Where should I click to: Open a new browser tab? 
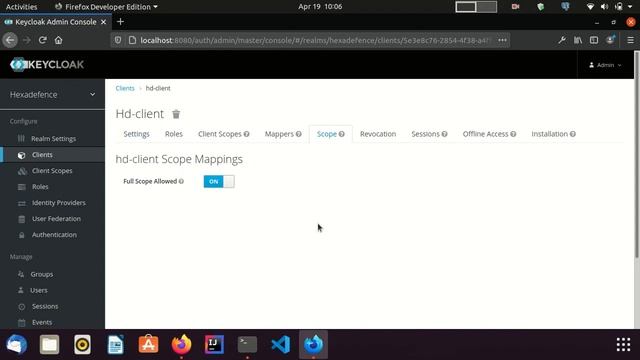(120, 22)
